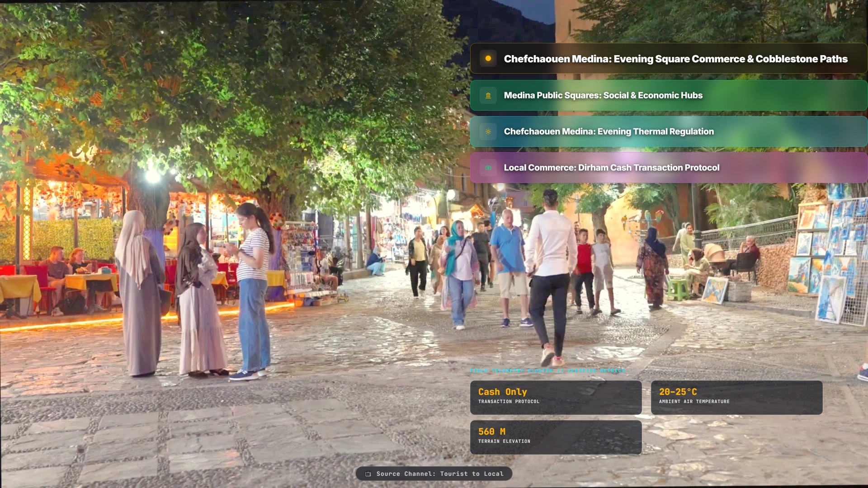
Task: Click the landmark icon beside Medina Public Squares
Action: [x=488, y=95]
